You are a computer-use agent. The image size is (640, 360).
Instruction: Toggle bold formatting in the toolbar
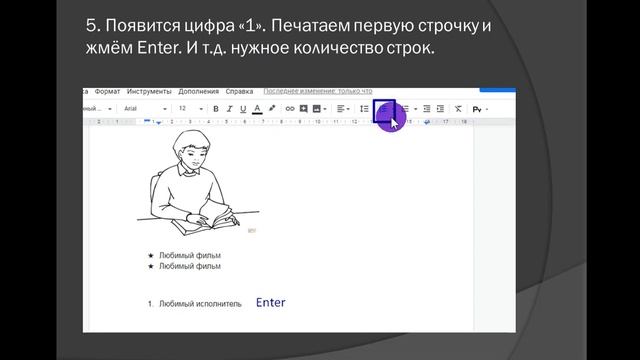(x=216, y=109)
